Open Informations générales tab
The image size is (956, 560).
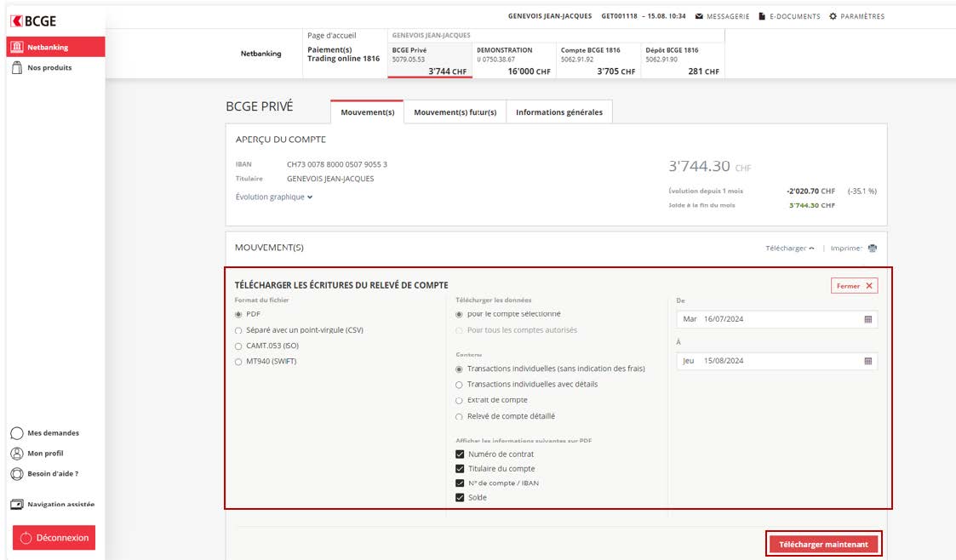559,112
